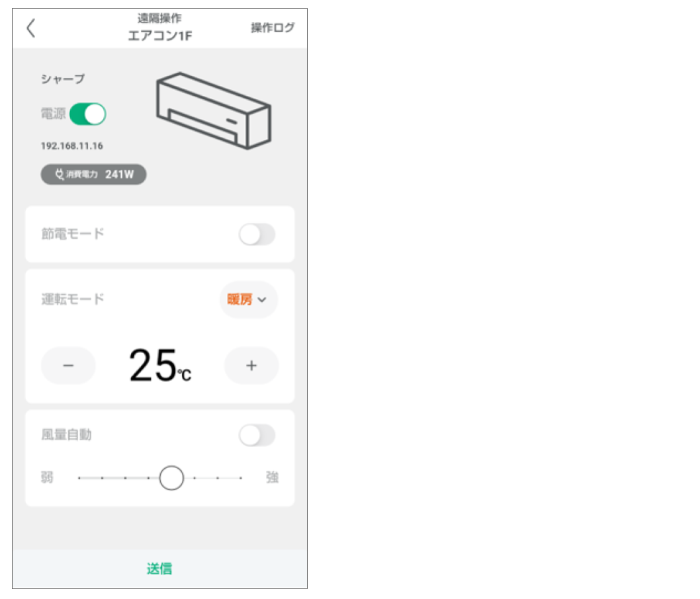Move the fan speed slider knob
Screen dimensions: 700x599
[x=171, y=477]
